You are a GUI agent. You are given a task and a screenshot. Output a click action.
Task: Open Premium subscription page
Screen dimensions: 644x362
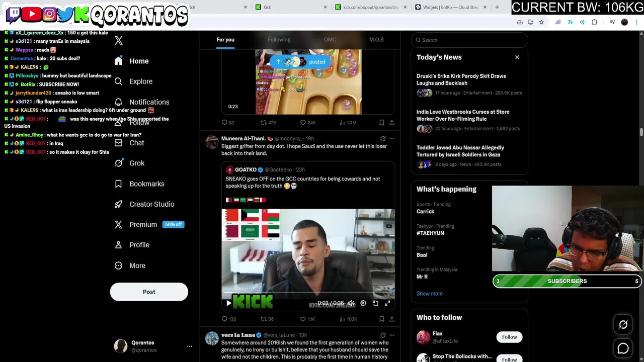tap(149, 225)
